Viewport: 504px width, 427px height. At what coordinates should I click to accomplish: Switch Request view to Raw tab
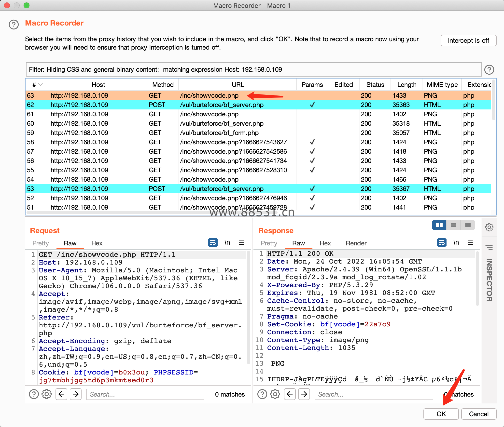70,243
